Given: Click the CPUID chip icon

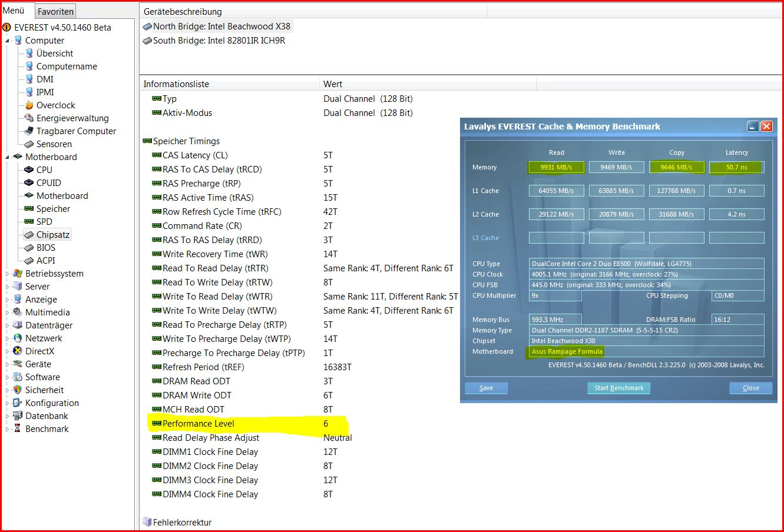Looking at the screenshot, I should pos(29,182).
